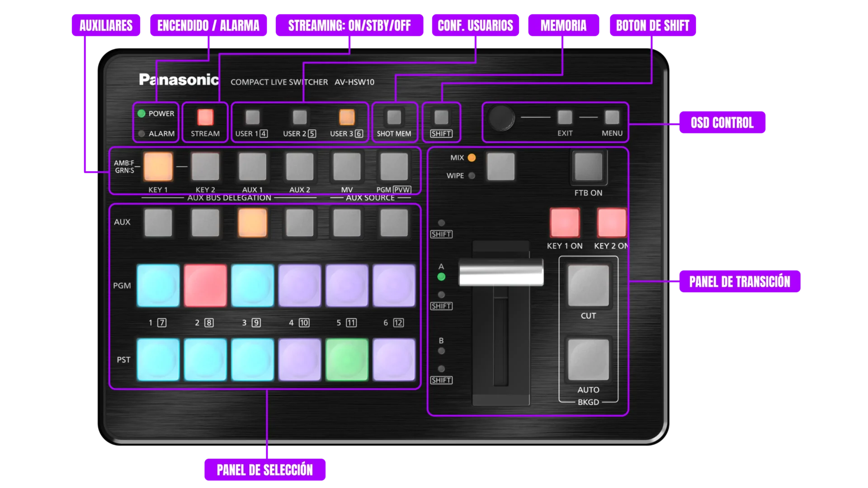Screen dimensions: 868x488
Task: Click the PANEL DE SELECCIÓN callout label
Action: click(x=265, y=470)
